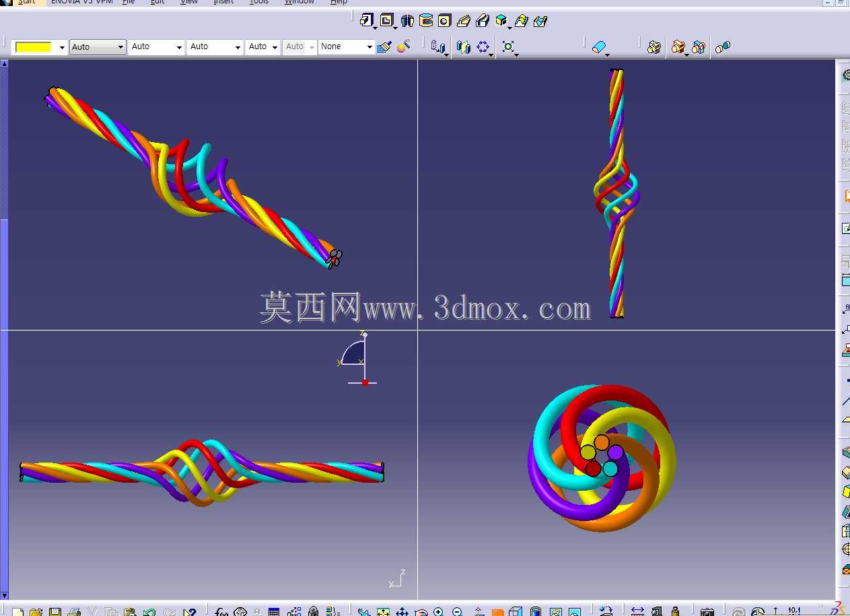Open the Insert menu
This screenshot has height=616, width=850.
223,2
